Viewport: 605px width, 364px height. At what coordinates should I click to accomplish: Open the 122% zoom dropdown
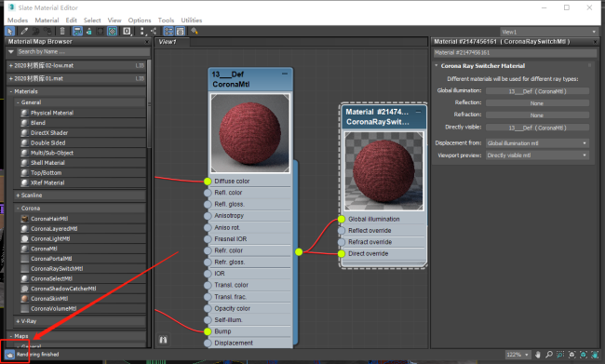pos(518,355)
